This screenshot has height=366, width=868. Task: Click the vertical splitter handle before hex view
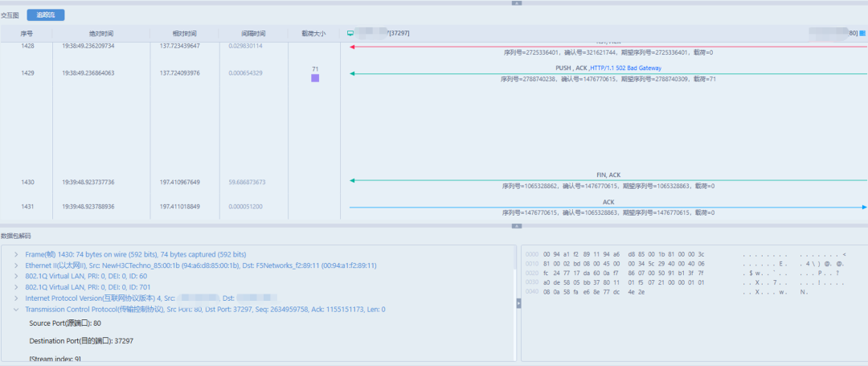(x=518, y=303)
